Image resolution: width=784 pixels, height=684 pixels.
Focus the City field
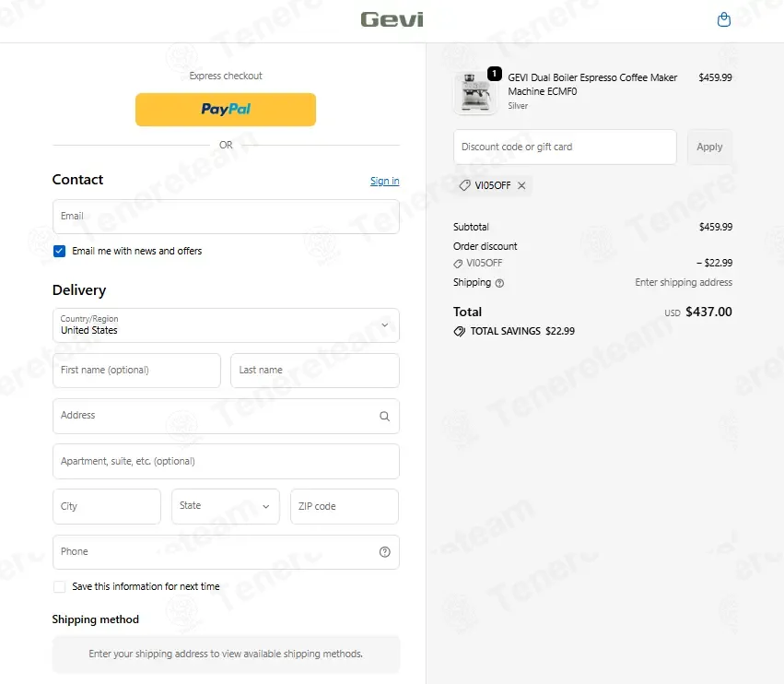tap(107, 506)
